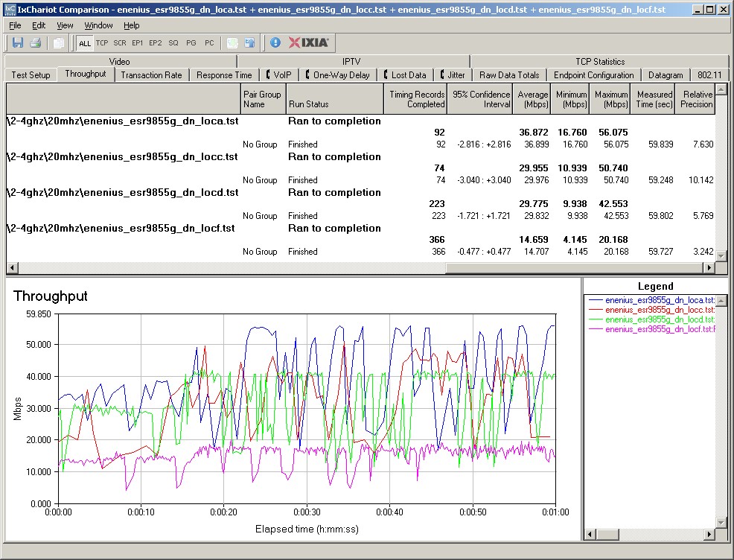Toggle the ALL grouping toolbar button
734x560 pixels.
click(85, 43)
